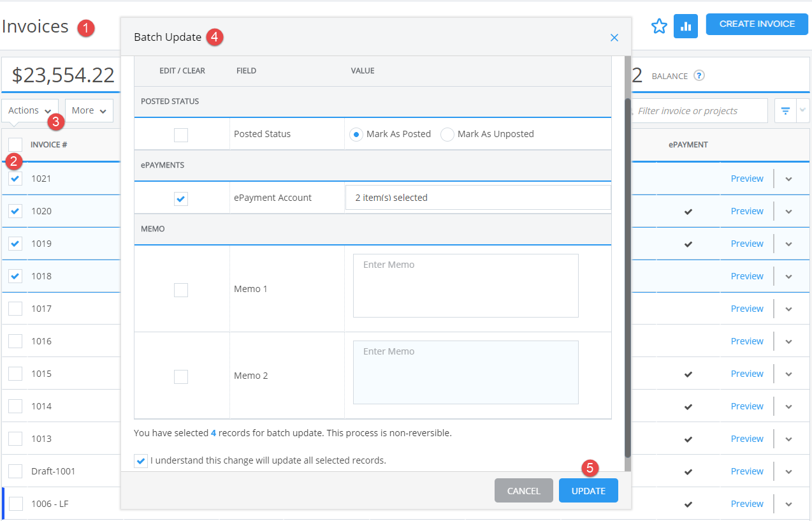Preview invoice 1019

tap(747, 244)
